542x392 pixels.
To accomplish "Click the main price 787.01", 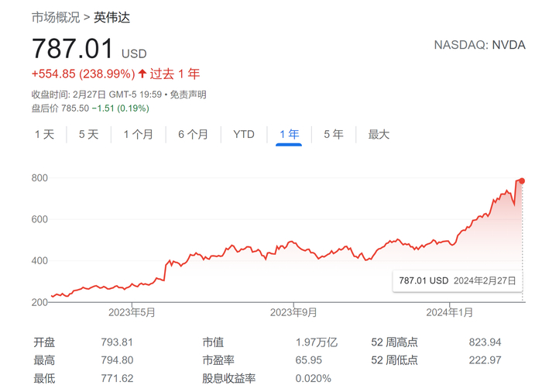I will pyautogui.click(x=73, y=49).
